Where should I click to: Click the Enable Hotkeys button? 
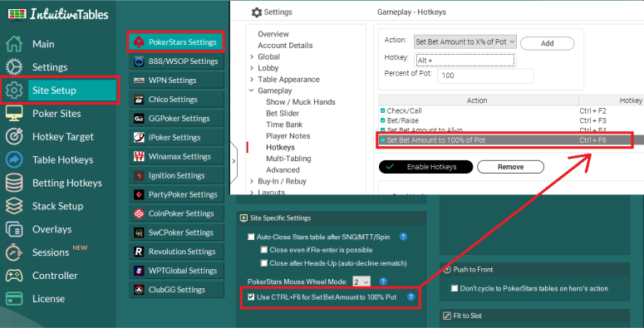(425, 167)
